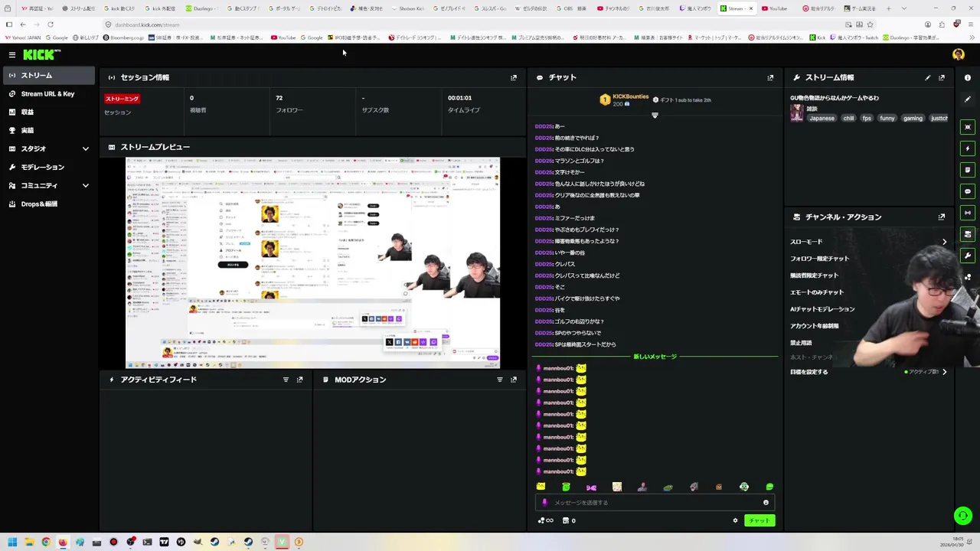Click the Japanese stream tag
980x551 pixels.
(x=822, y=119)
